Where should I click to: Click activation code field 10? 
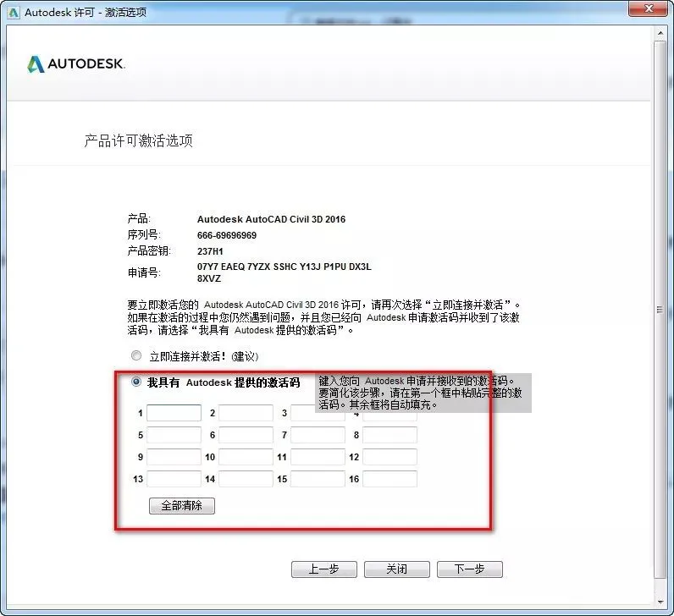[x=246, y=457]
